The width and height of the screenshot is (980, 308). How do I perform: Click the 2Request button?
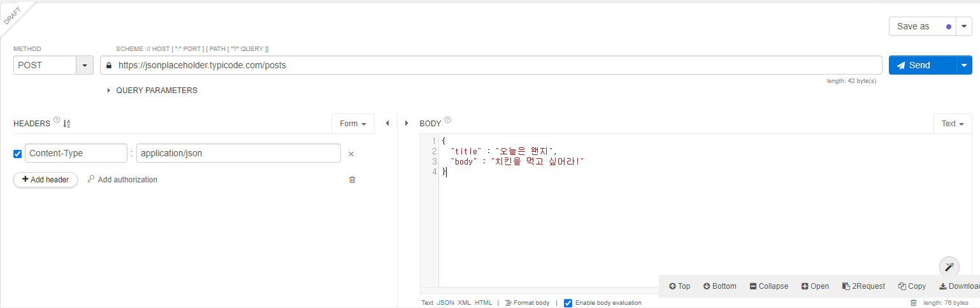click(x=864, y=286)
